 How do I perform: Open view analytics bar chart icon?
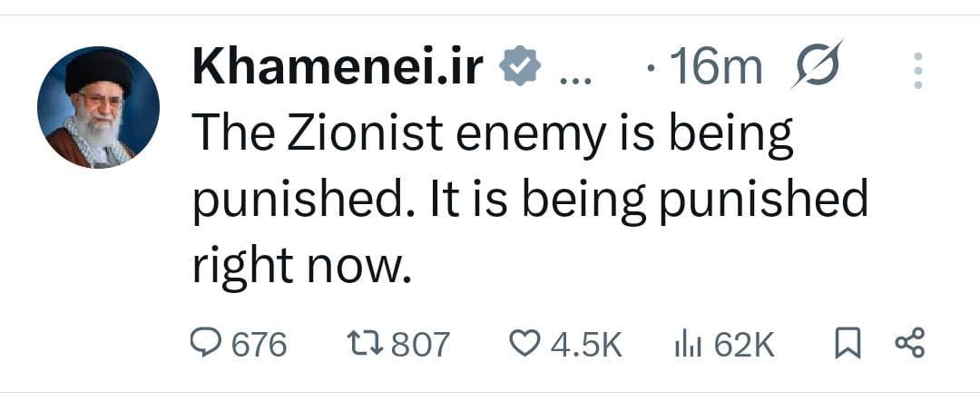click(x=688, y=344)
